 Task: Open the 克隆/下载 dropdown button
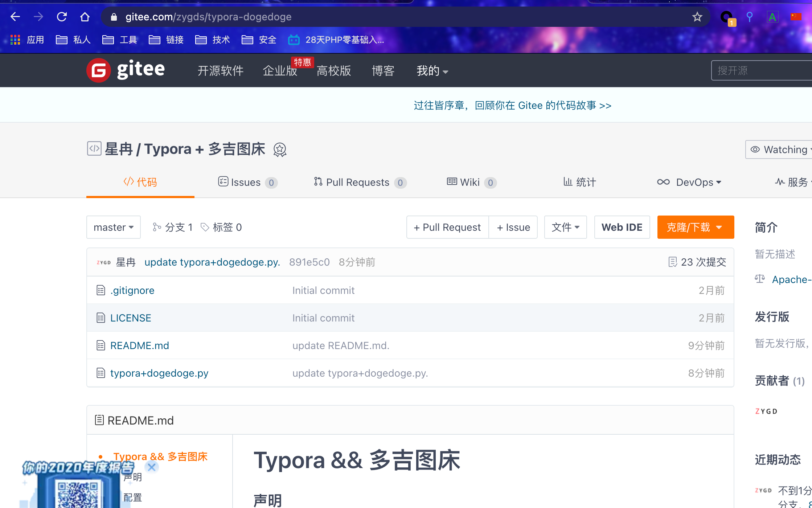click(x=696, y=227)
